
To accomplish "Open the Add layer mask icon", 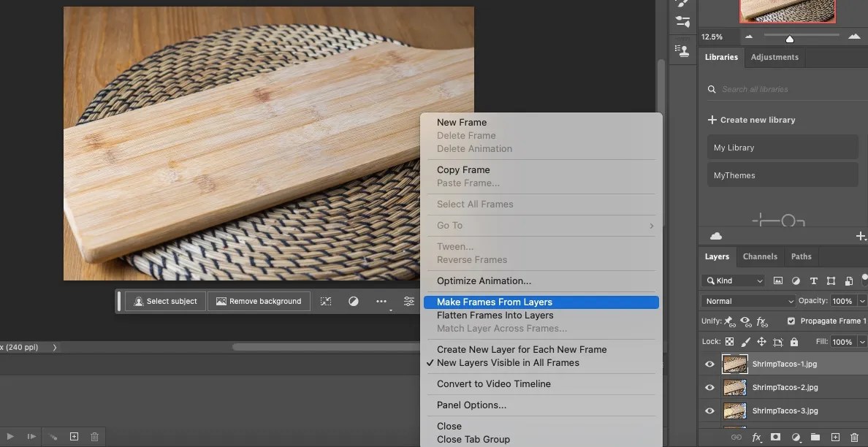I will [x=776, y=437].
